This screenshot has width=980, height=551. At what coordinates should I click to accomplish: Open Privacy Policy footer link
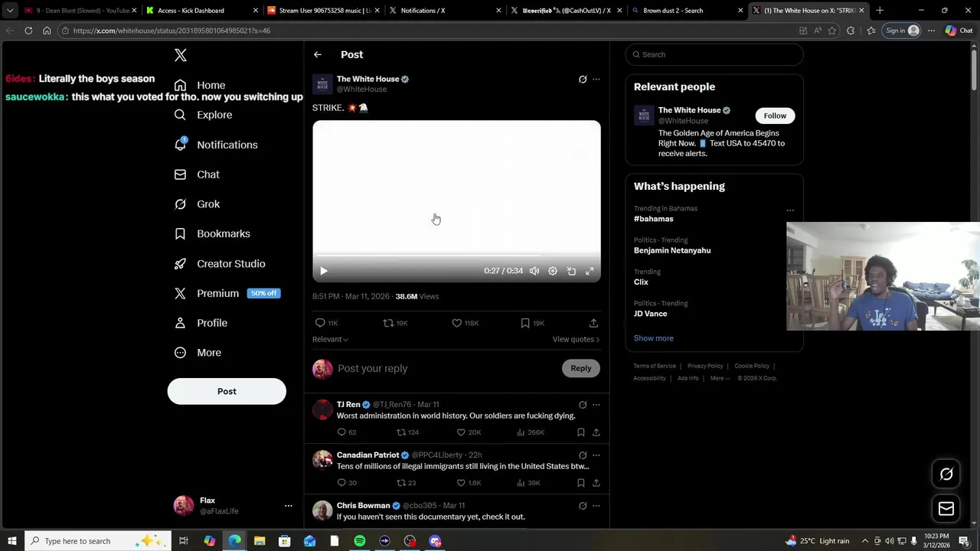(705, 367)
